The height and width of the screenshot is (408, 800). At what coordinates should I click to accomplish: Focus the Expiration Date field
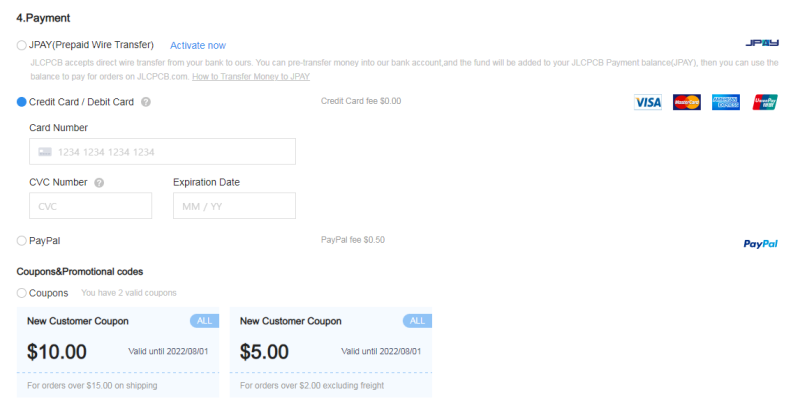point(234,206)
